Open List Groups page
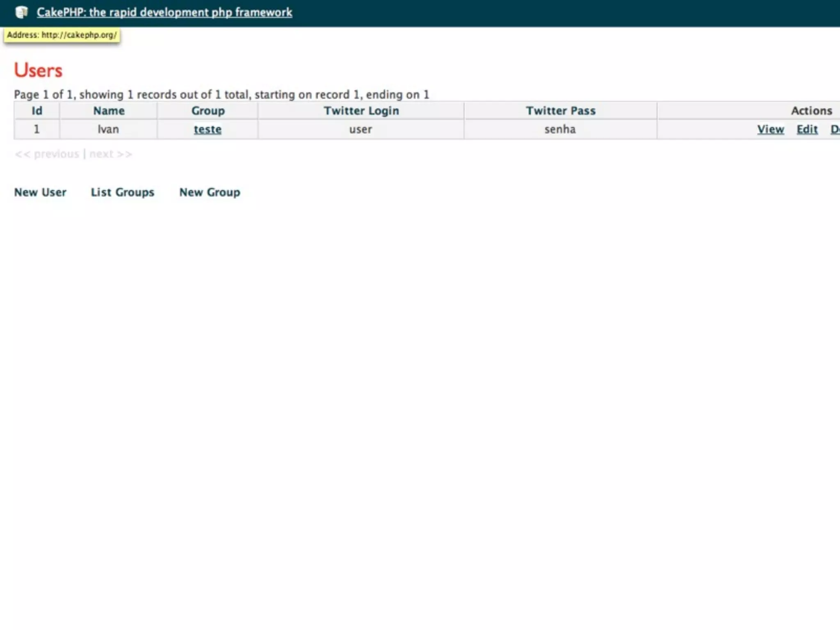The width and height of the screenshot is (840, 630). (123, 192)
